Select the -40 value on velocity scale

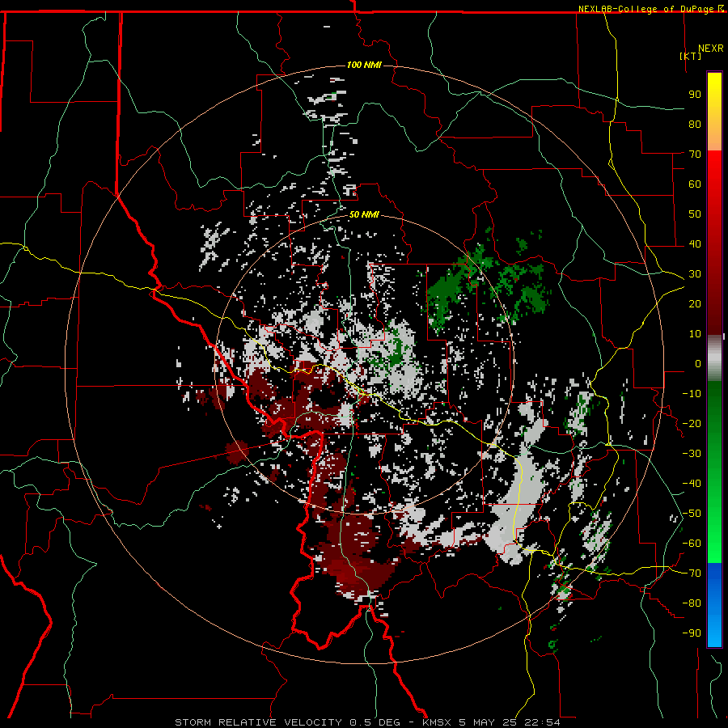tap(692, 484)
